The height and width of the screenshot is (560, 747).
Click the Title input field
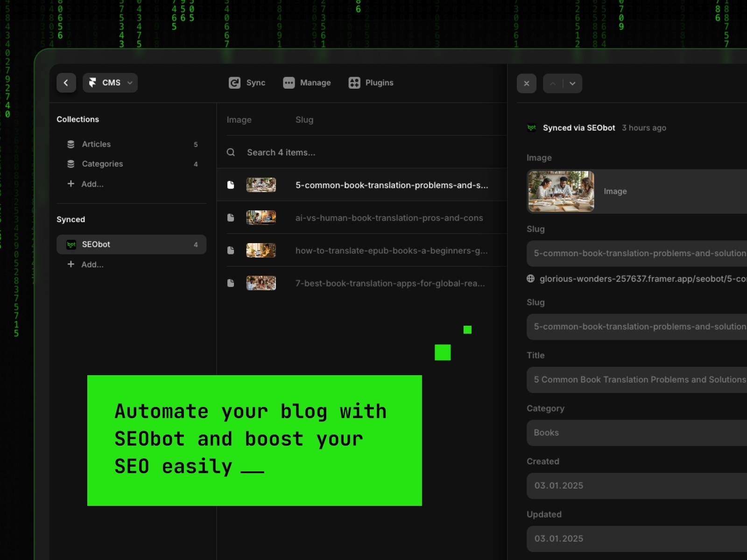(x=637, y=380)
